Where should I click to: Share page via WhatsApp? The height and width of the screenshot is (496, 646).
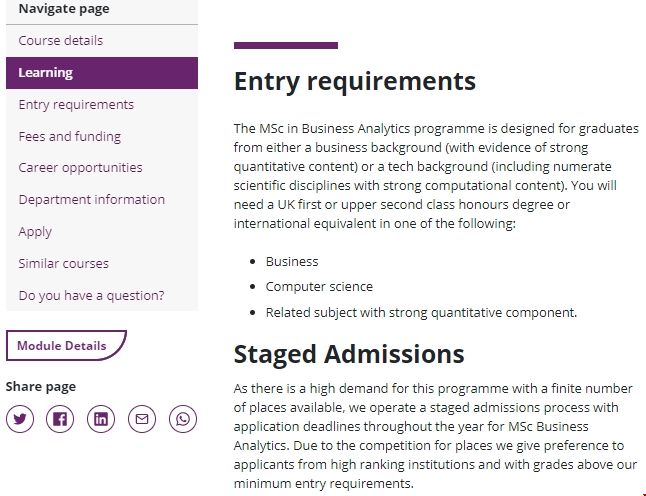click(183, 419)
